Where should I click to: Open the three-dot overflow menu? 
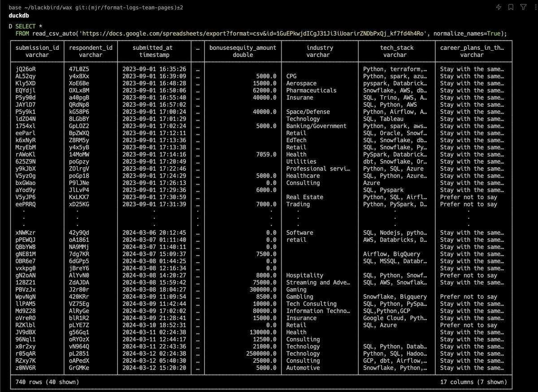point(536,7)
